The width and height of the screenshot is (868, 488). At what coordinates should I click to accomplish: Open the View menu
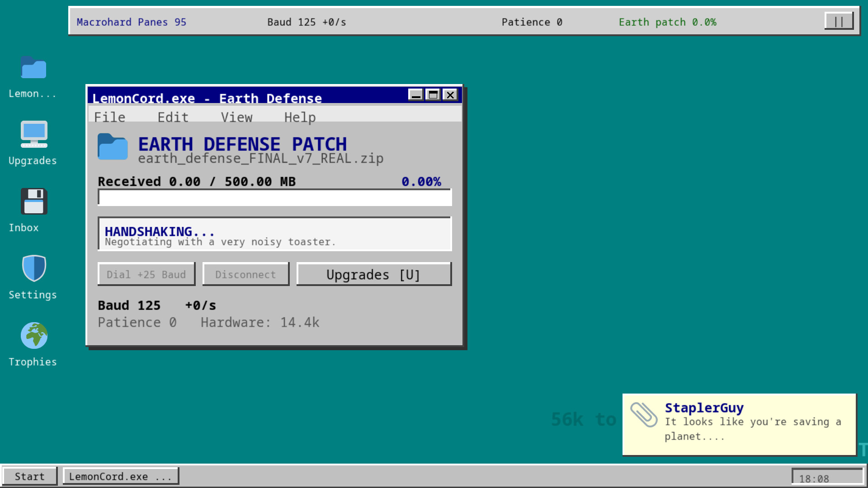(x=236, y=117)
